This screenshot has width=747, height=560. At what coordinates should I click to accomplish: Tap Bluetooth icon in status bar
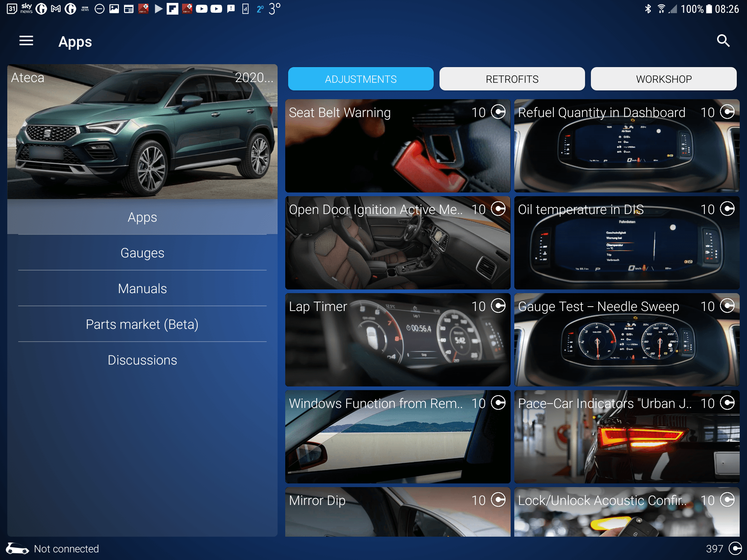coord(648,9)
